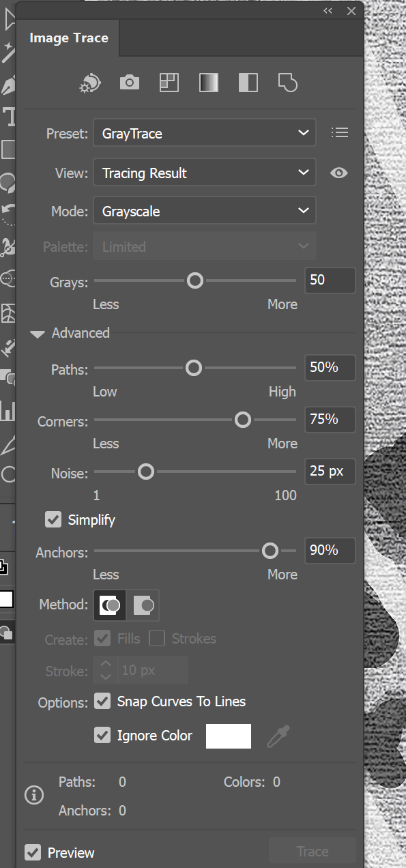
Task: Collapse the Advanced section
Action: pos(37,333)
